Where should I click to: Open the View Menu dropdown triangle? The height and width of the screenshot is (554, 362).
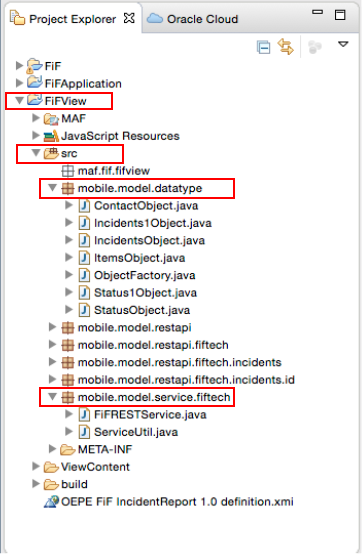pyautogui.click(x=343, y=45)
